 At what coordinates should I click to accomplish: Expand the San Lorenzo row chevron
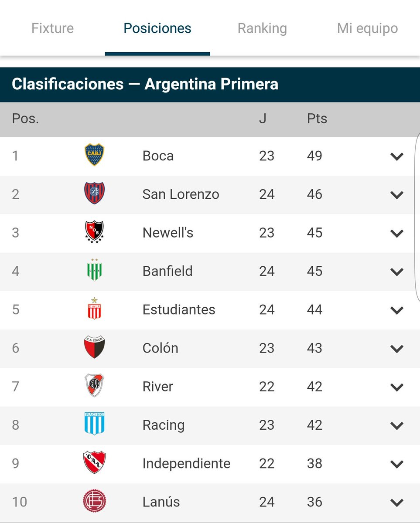point(397,195)
